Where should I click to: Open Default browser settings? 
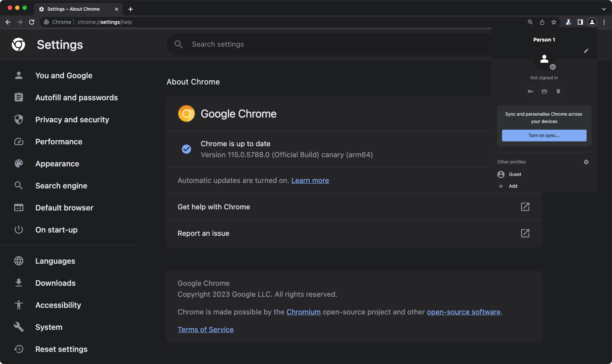click(x=64, y=208)
